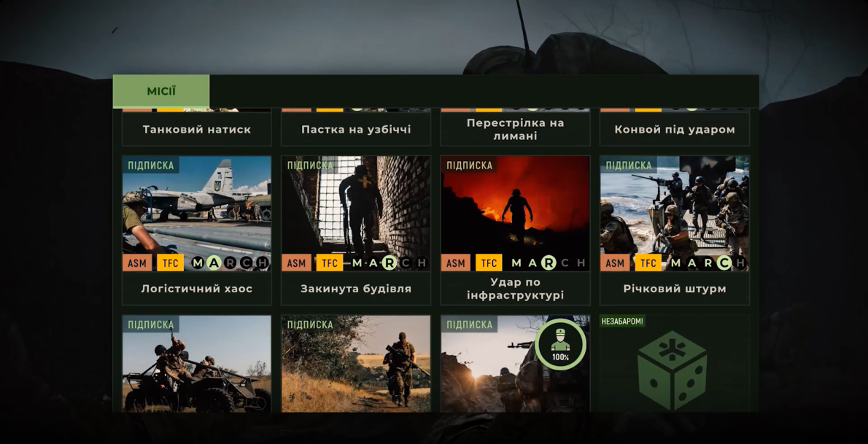
Task: Click the H letter on Закинута будівля card
Action: 422,263
